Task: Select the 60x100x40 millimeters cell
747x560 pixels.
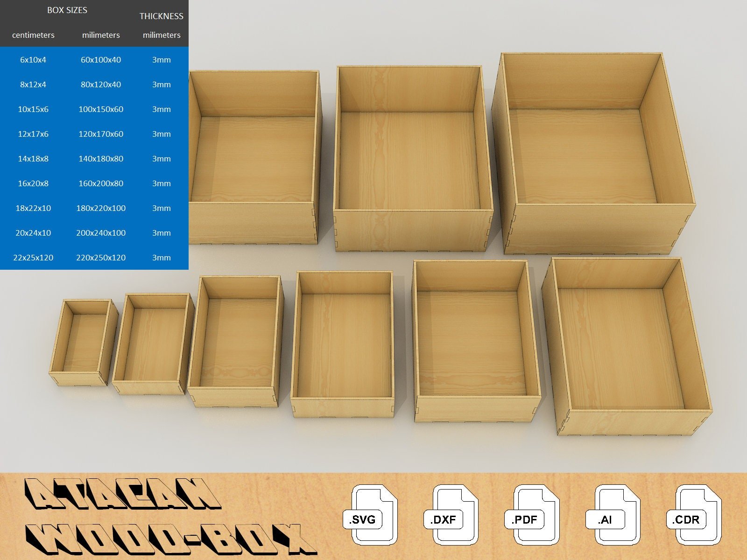Action: [101, 60]
